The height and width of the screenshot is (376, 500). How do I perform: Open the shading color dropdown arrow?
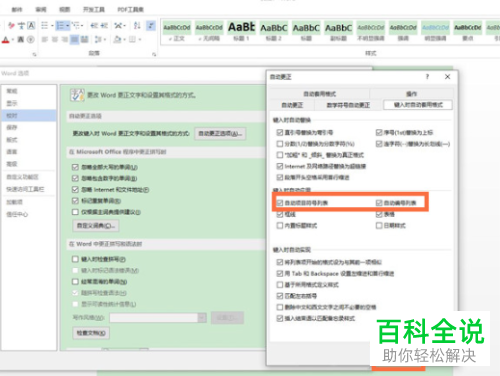[x=124, y=40]
